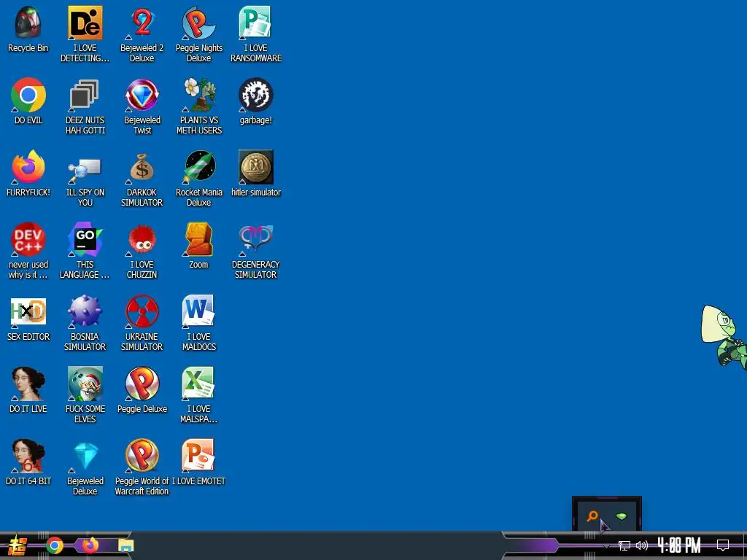Open the HxD hex editor shortcut
747x560 pixels.
(x=28, y=312)
